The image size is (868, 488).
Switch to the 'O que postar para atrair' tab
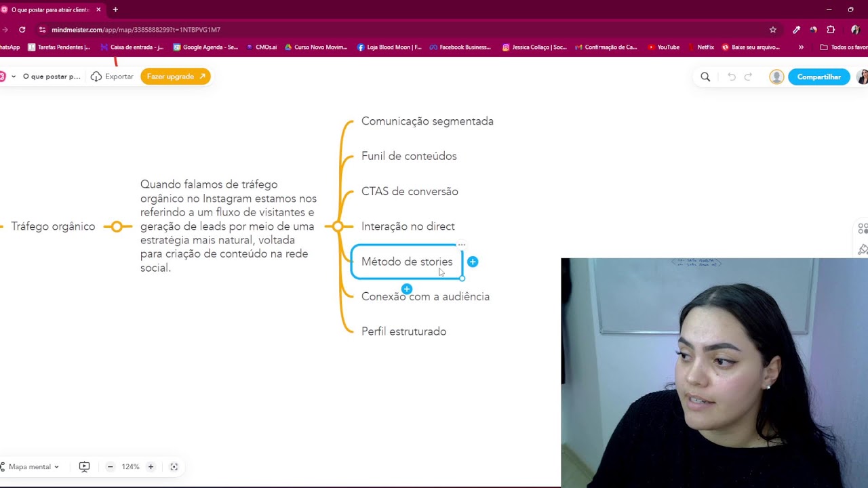(x=51, y=9)
